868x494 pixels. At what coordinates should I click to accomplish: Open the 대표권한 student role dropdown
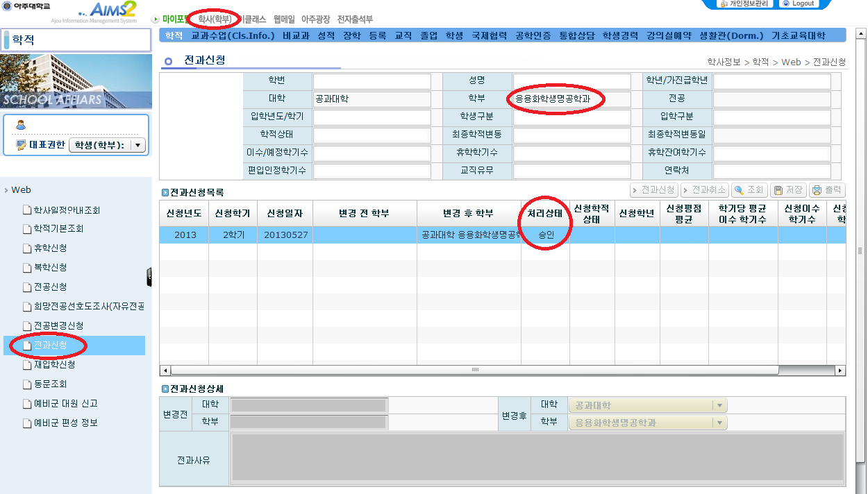click(137, 145)
